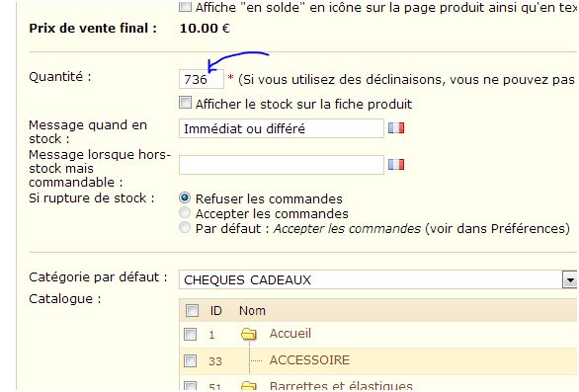The width and height of the screenshot is (579, 392).
Task: Open the 'Catégorie par défaut' dropdown arrow
Action: 570,279
